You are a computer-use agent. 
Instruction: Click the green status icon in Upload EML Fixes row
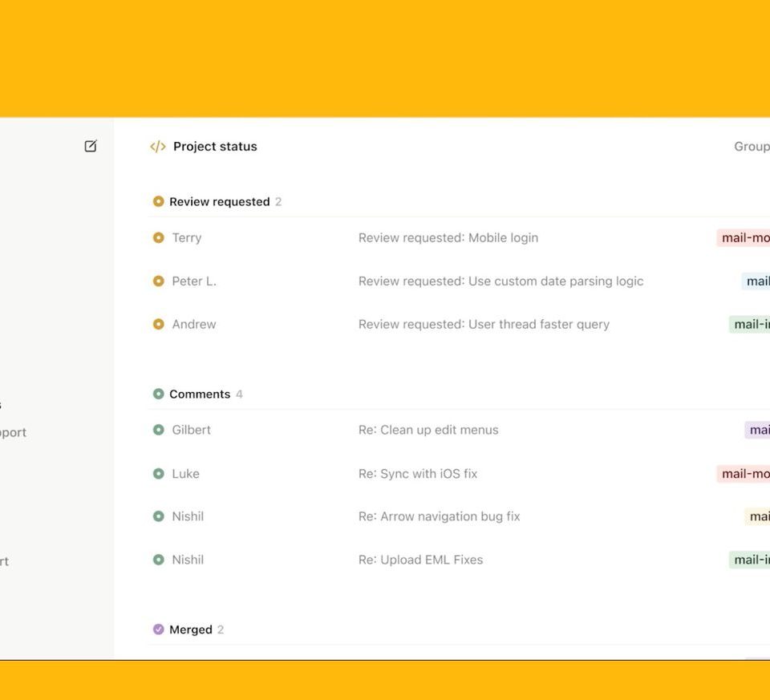(159, 560)
